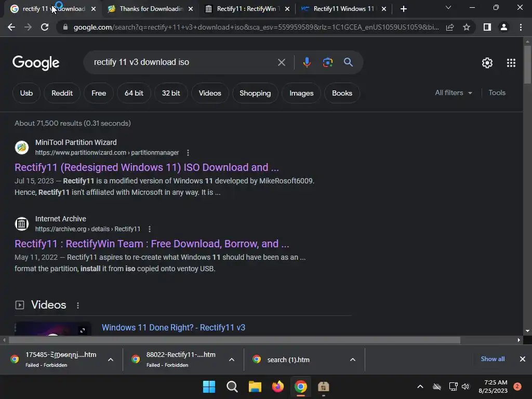
Task: Launch Firefox from taskbar
Action: coord(278,387)
